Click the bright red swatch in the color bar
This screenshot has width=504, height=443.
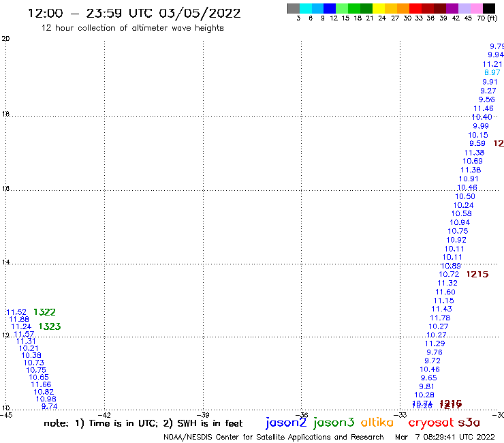[x=415, y=8]
